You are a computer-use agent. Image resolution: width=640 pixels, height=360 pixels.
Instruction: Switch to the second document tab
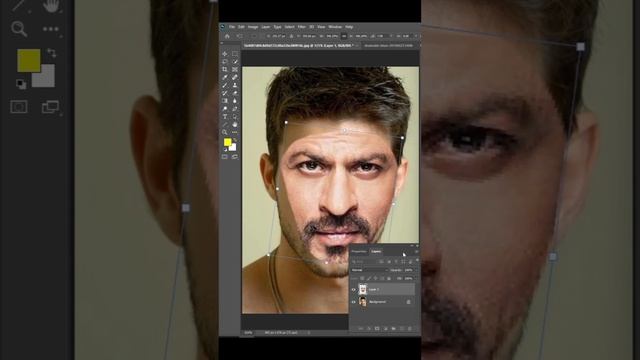[388, 46]
